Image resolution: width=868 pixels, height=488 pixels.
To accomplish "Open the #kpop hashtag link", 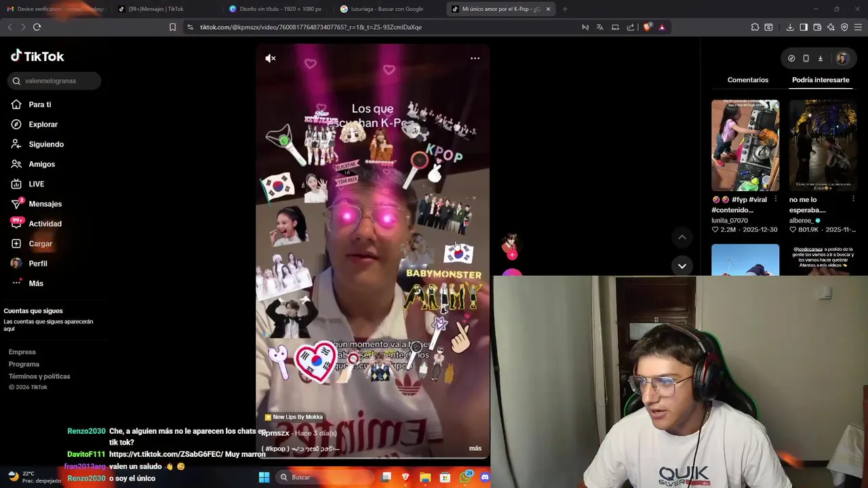I will (x=276, y=449).
